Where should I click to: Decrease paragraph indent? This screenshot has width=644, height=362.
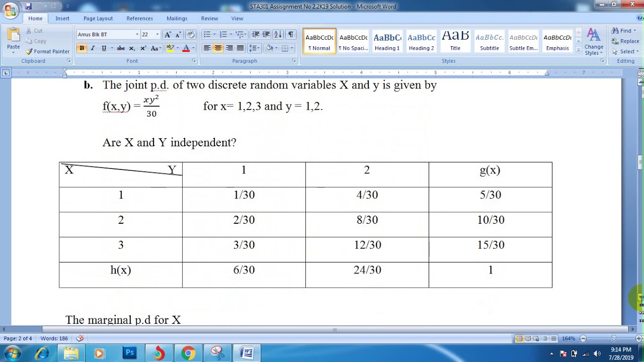click(256, 35)
